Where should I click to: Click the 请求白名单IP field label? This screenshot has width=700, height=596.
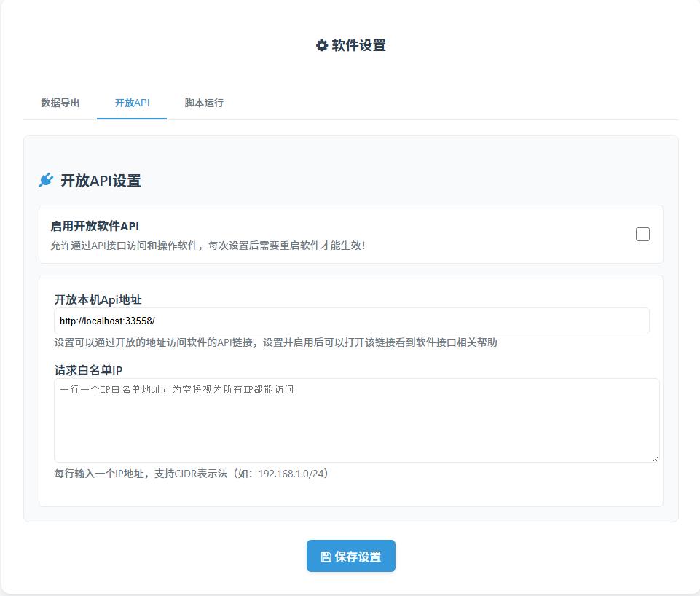pyautogui.click(x=88, y=370)
